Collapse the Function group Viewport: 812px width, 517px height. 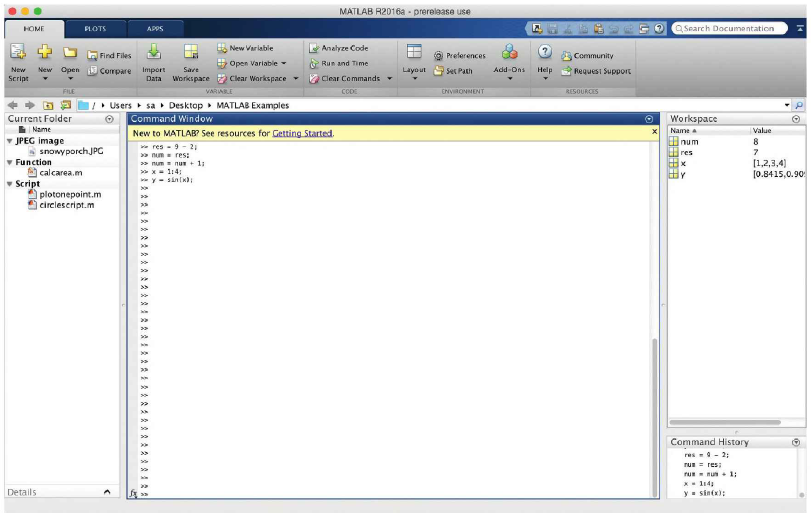tap(10, 162)
